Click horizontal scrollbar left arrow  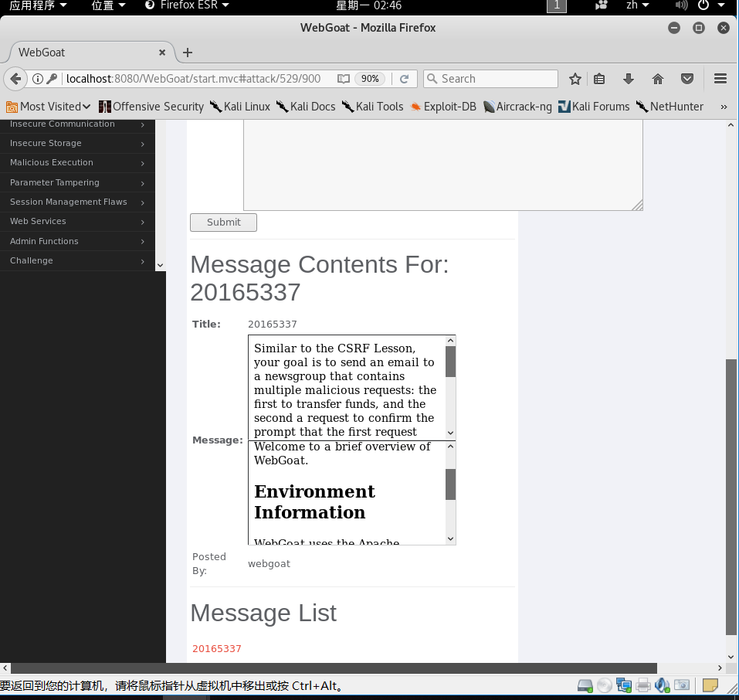5,668
